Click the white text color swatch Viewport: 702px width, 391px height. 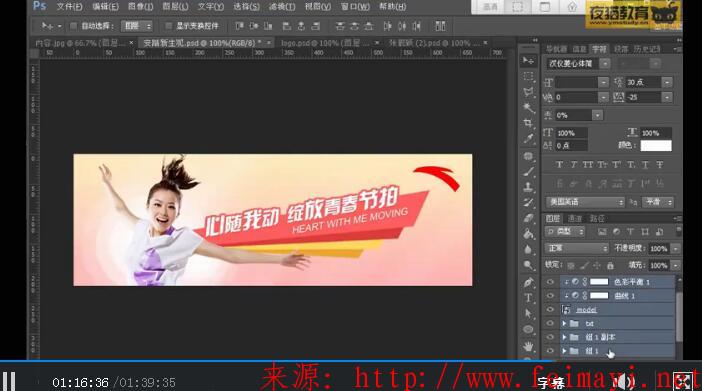656,146
